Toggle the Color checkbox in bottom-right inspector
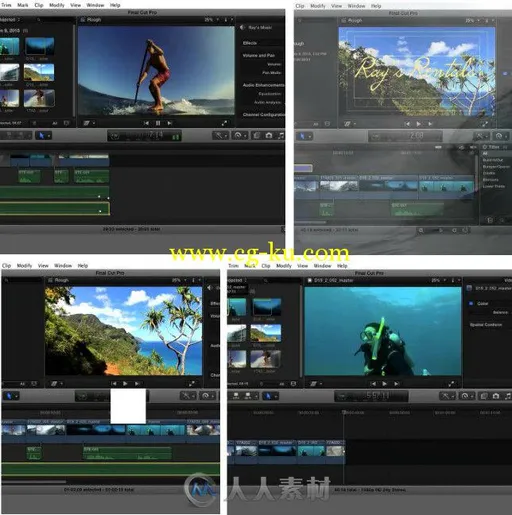The width and height of the screenshot is (512, 515). tap(471, 303)
